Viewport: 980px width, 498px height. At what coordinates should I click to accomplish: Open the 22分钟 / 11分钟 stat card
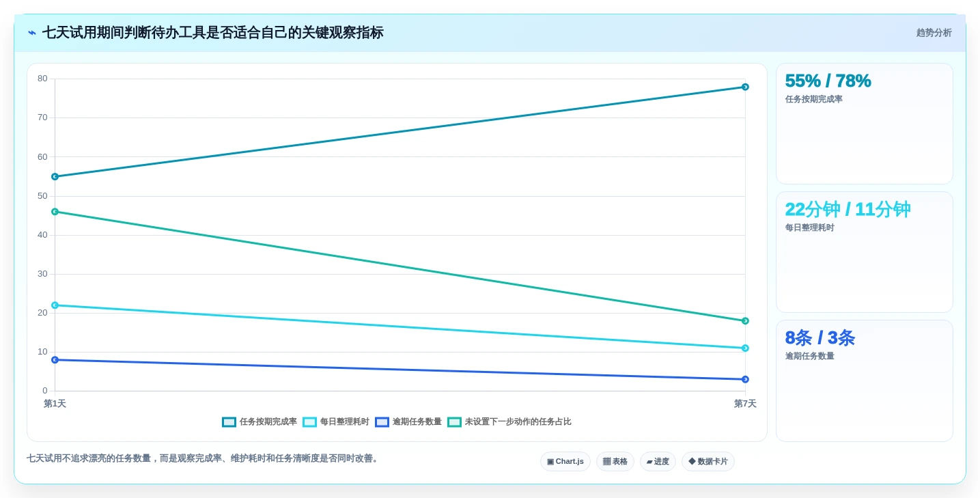click(865, 252)
